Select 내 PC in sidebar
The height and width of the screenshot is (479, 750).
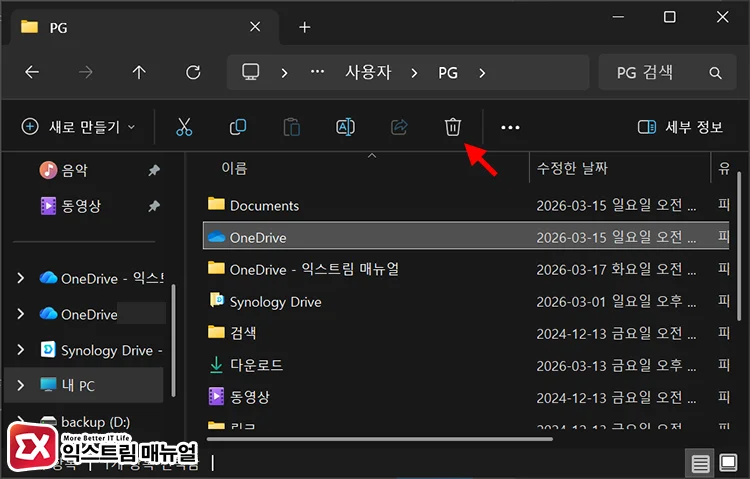tap(67, 385)
